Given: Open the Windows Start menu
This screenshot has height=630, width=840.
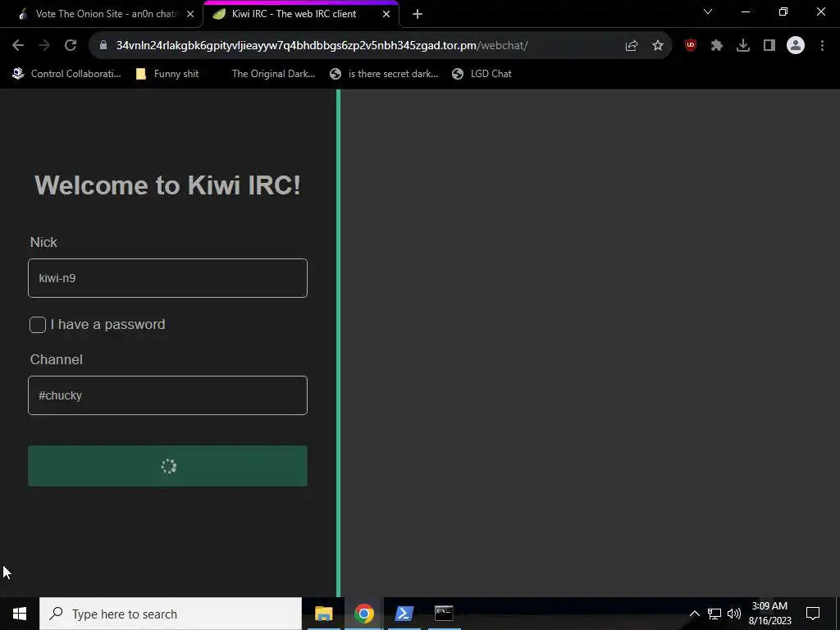Looking at the screenshot, I should coord(20,614).
